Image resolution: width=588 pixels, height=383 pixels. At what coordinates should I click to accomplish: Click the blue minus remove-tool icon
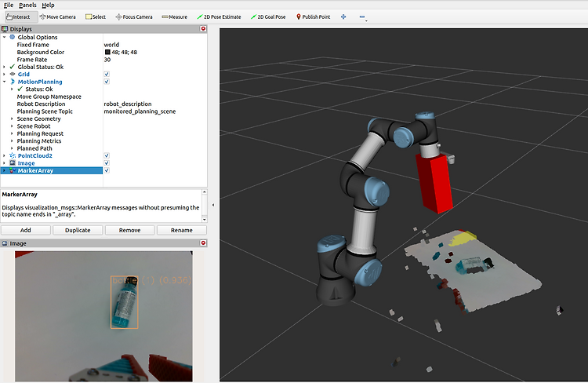tap(362, 17)
